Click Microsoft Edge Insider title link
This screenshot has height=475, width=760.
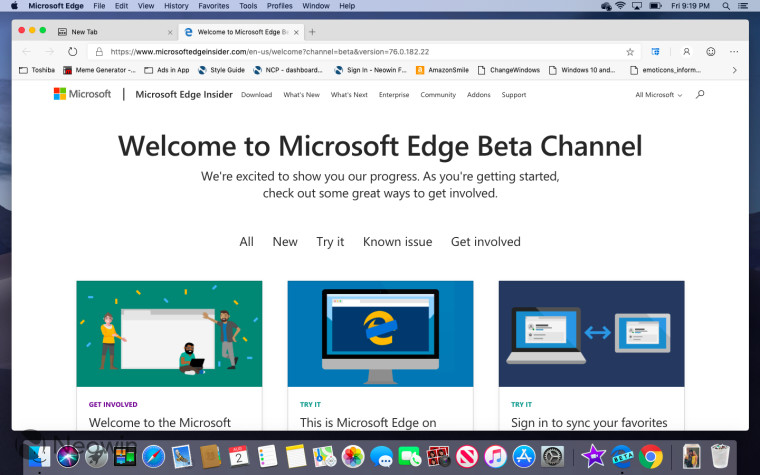(184, 95)
